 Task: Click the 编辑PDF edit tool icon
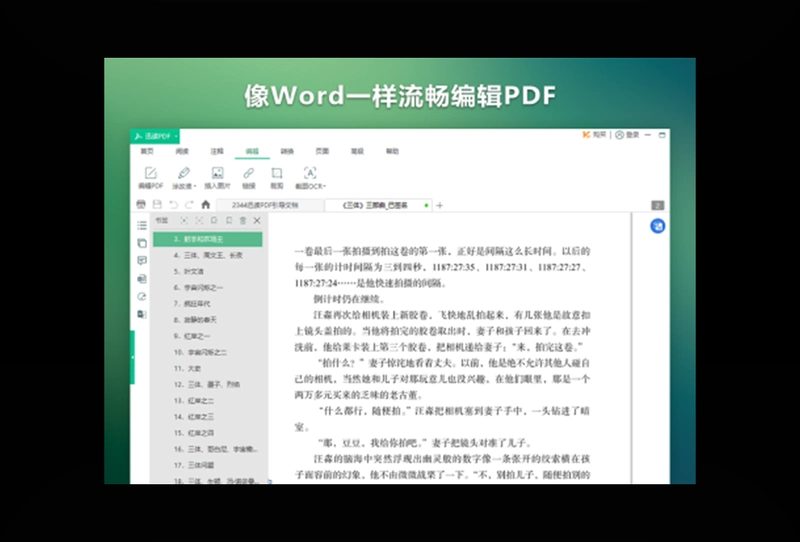click(151, 173)
